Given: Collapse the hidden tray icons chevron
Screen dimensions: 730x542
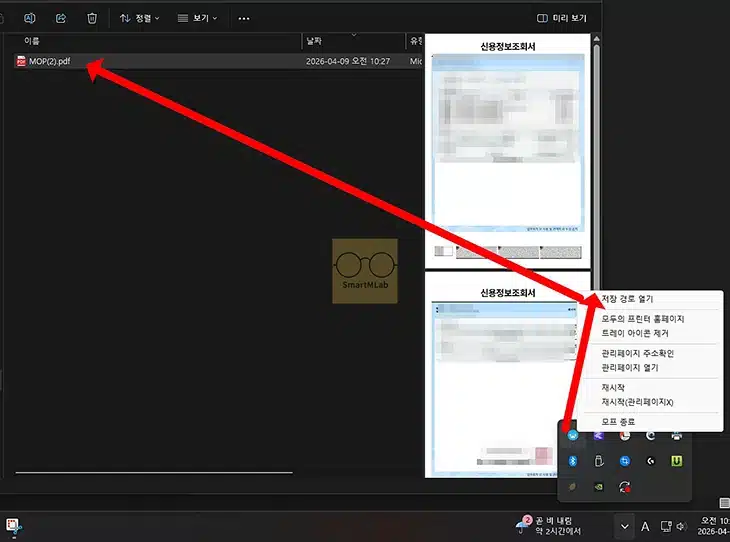Looking at the screenshot, I should [x=625, y=526].
